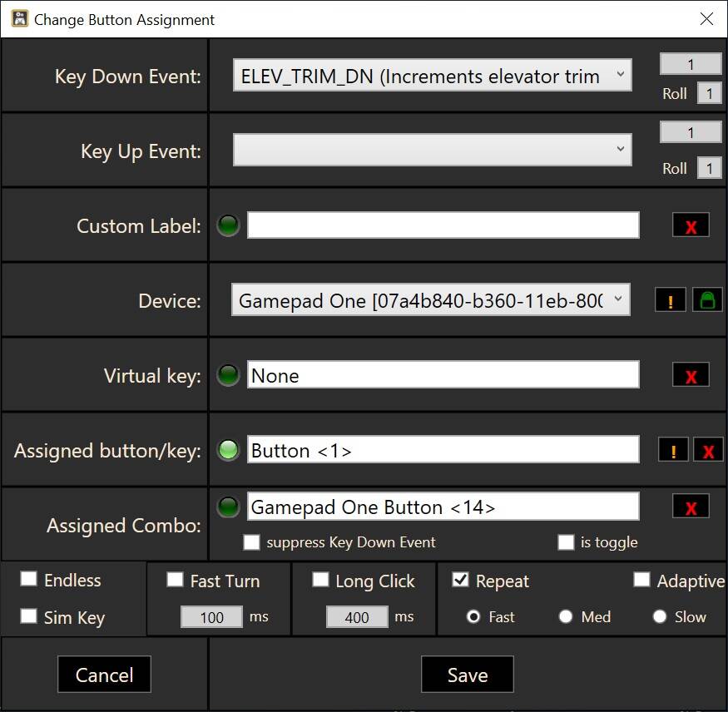Click the green padlock icon to lock device
728x712 pixels.
706,299
